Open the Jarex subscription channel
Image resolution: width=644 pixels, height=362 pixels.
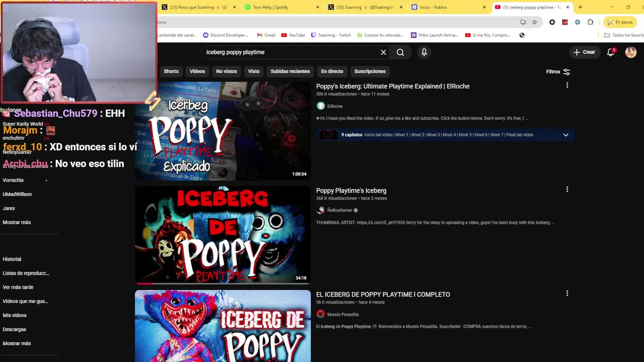click(9, 208)
